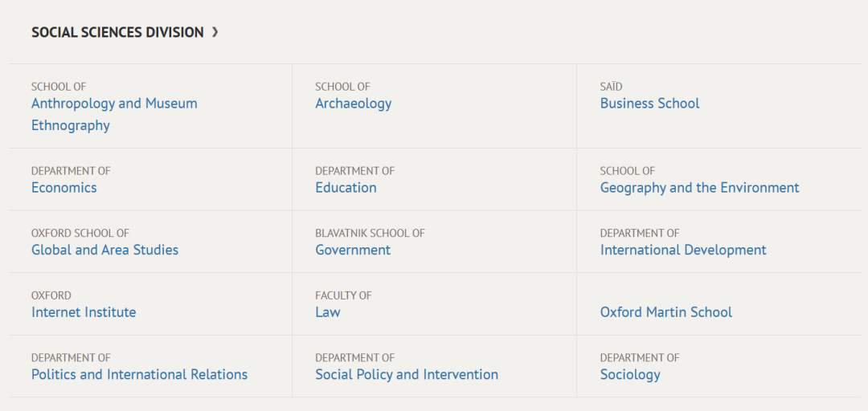Visit the Department of Education link
Image resolution: width=868 pixels, height=411 pixels.
tap(346, 188)
